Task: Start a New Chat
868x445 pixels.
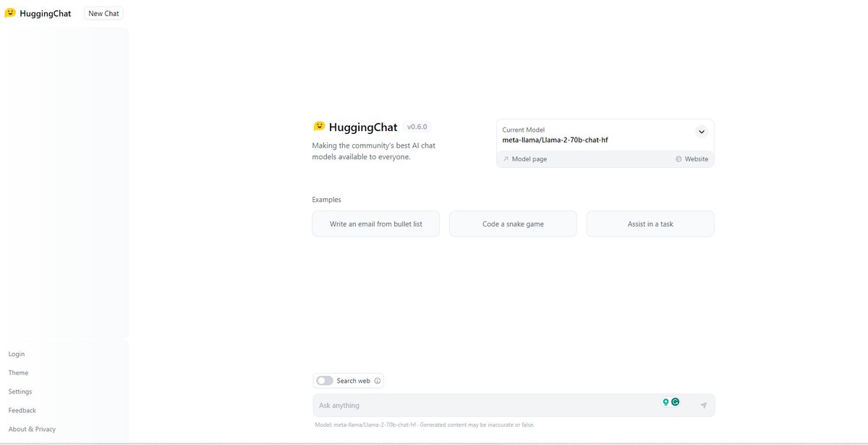Action: [103, 13]
